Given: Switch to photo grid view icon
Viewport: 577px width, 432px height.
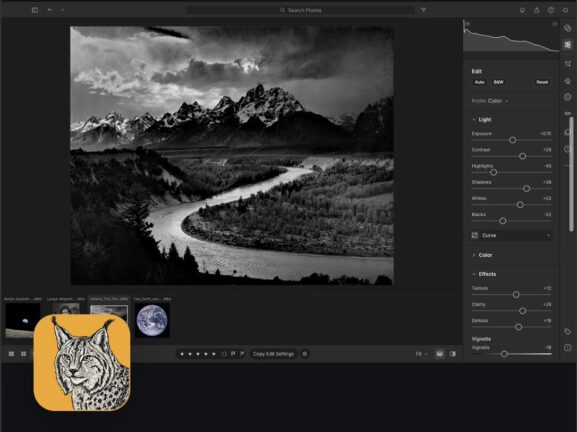Looking at the screenshot, I should 11,354.
